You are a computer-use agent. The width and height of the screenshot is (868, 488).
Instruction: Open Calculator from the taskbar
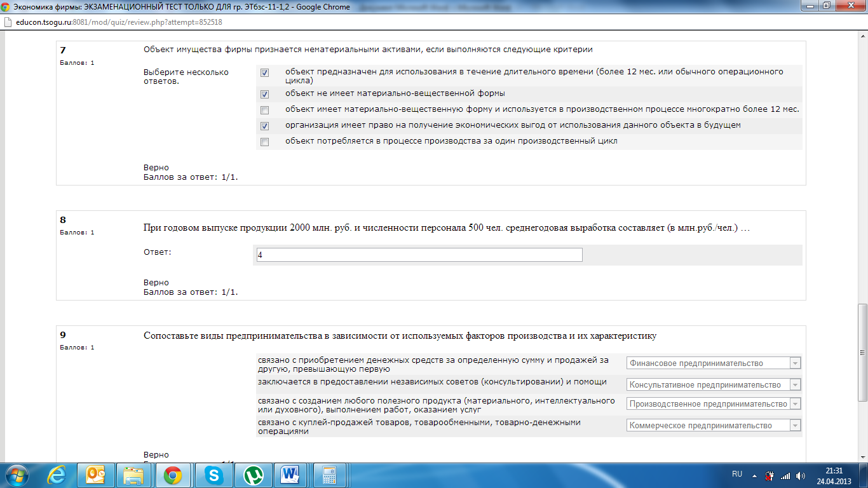pos(330,475)
